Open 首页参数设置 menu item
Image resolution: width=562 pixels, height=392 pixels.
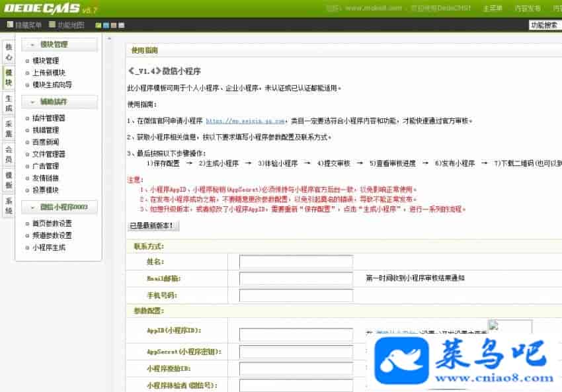coord(52,223)
